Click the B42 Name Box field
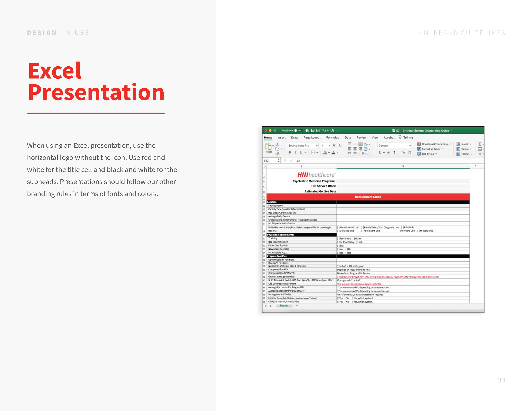The height and width of the screenshot is (411, 532). tap(271, 160)
